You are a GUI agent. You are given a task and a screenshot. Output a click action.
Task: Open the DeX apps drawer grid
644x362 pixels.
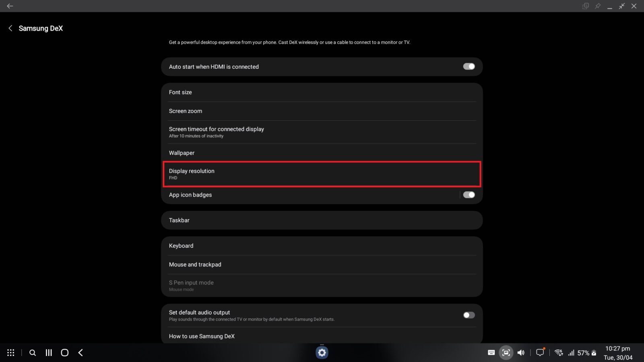pos(11,352)
